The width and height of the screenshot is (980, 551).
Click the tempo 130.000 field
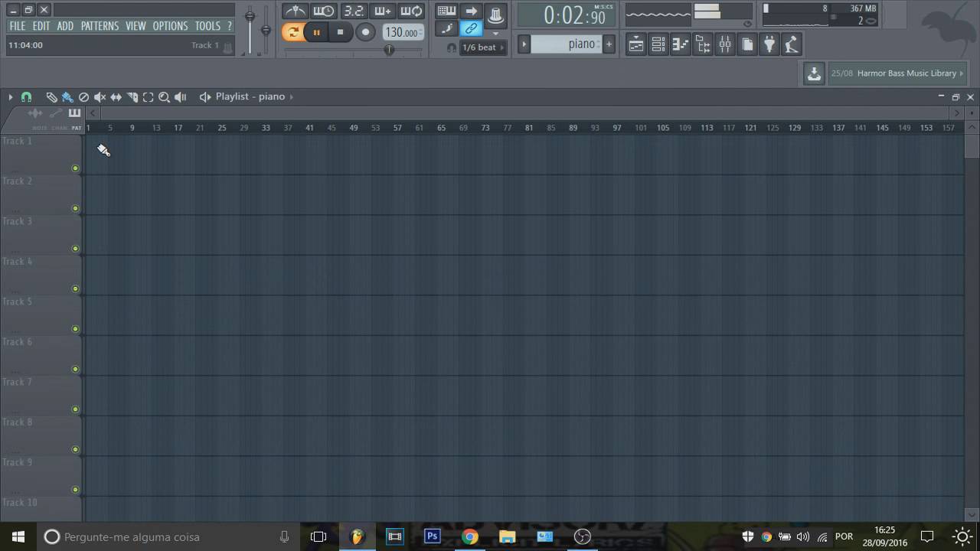[402, 32]
